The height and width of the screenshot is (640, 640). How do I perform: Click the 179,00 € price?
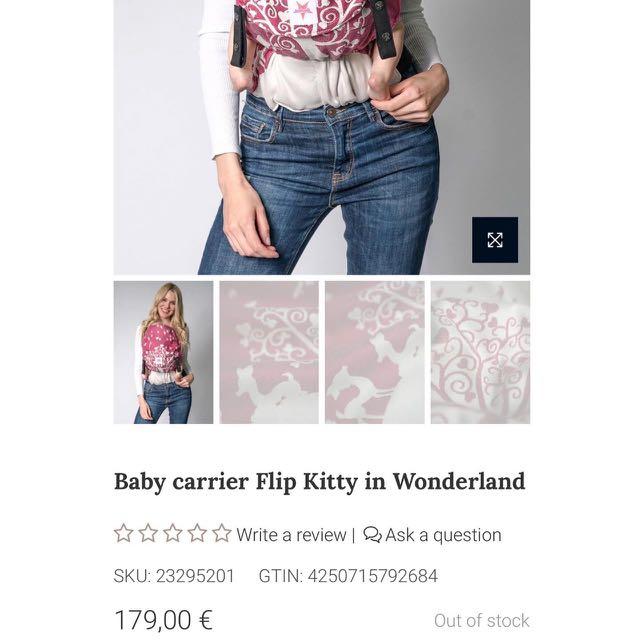pyautogui.click(x=163, y=620)
